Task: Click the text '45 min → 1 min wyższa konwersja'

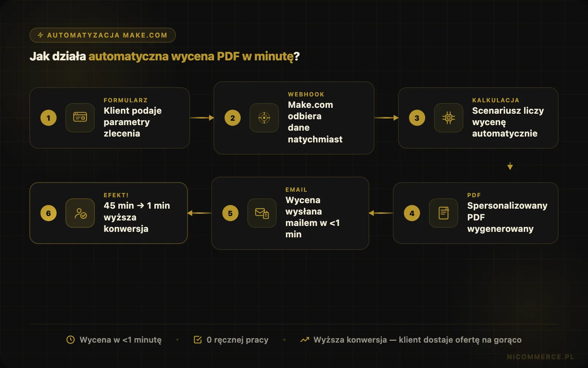Action: click(x=137, y=217)
